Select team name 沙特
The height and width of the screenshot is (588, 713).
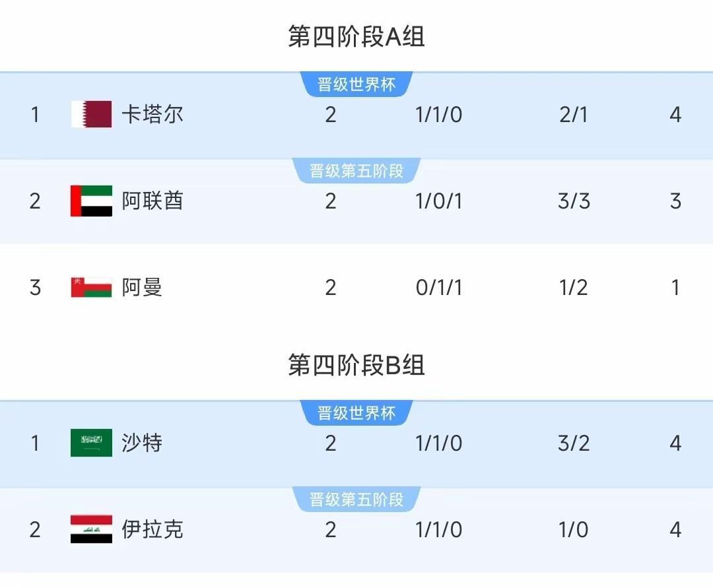pyautogui.click(x=142, y=443)
